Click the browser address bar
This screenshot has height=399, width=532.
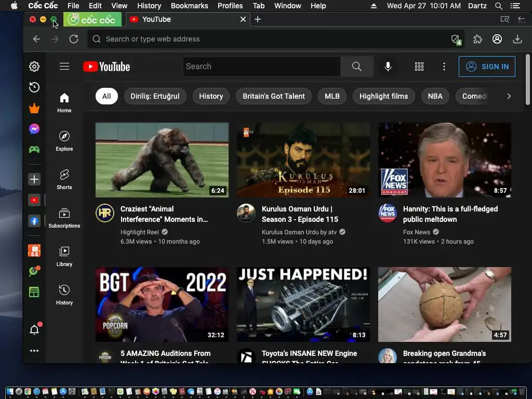(276, 39)
